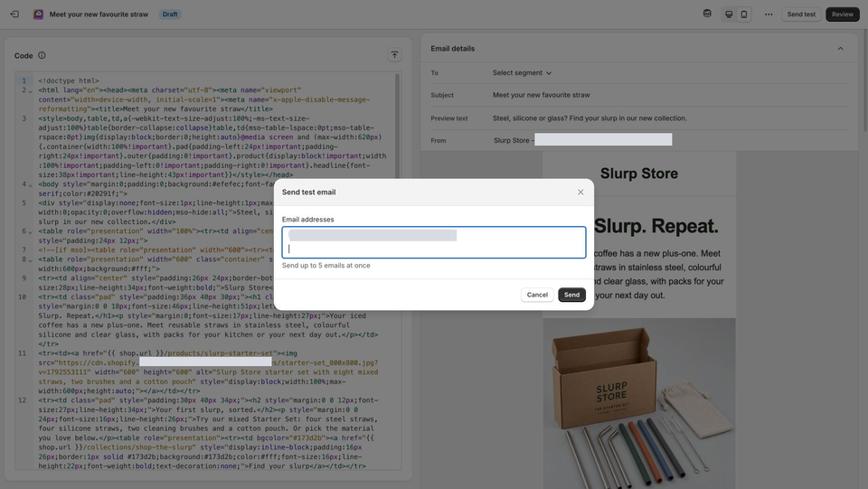Image resolution: width=868 pixels, height=489 pixels.
Task: Click the Draft status badge
Action: pos(170,14)
